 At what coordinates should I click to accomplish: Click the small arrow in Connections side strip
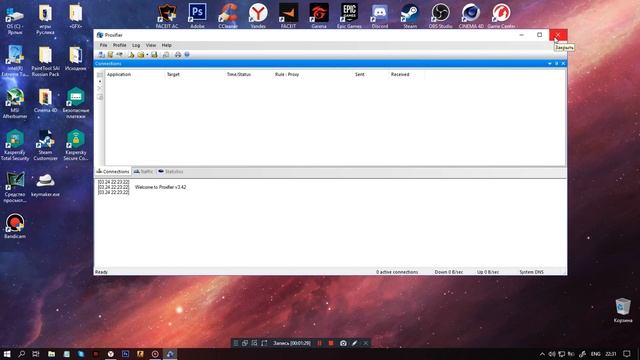100,81
